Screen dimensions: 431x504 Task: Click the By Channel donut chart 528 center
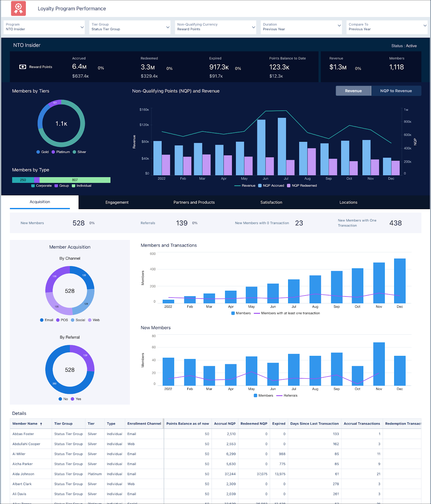70,291
